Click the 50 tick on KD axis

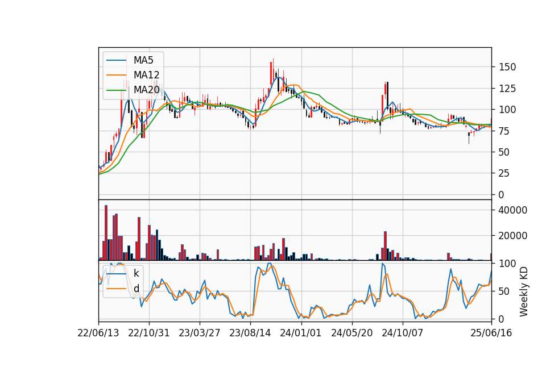(x=504, y=291)
